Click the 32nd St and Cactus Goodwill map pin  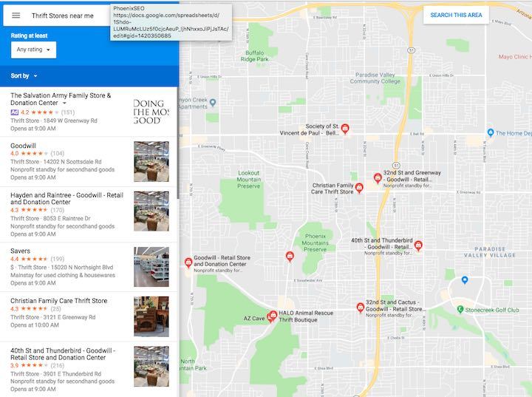(361, 308)
